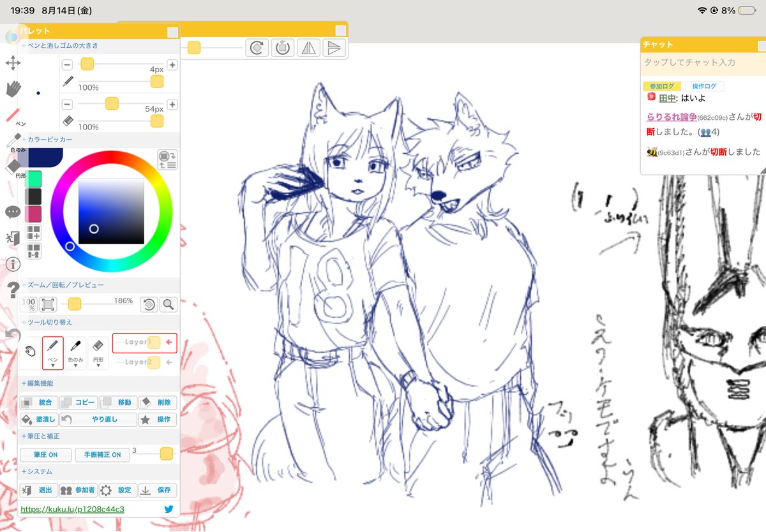The image size is (766, 532).
Task: Toggle 筆圧 ON pressure button
Action: (x=45, y=455)
